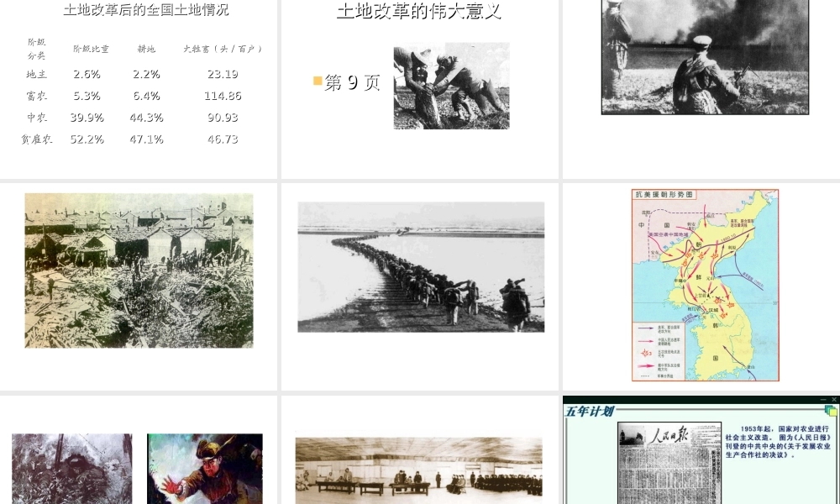Click the orange bullet beside 第 9 页

click(x=318, y=81)
